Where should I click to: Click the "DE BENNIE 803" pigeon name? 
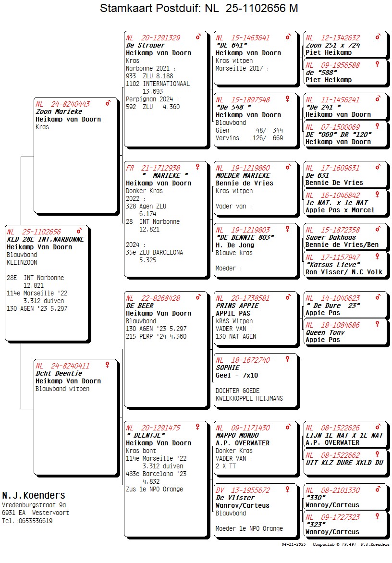pyautogui.click(x=245, y=237)
